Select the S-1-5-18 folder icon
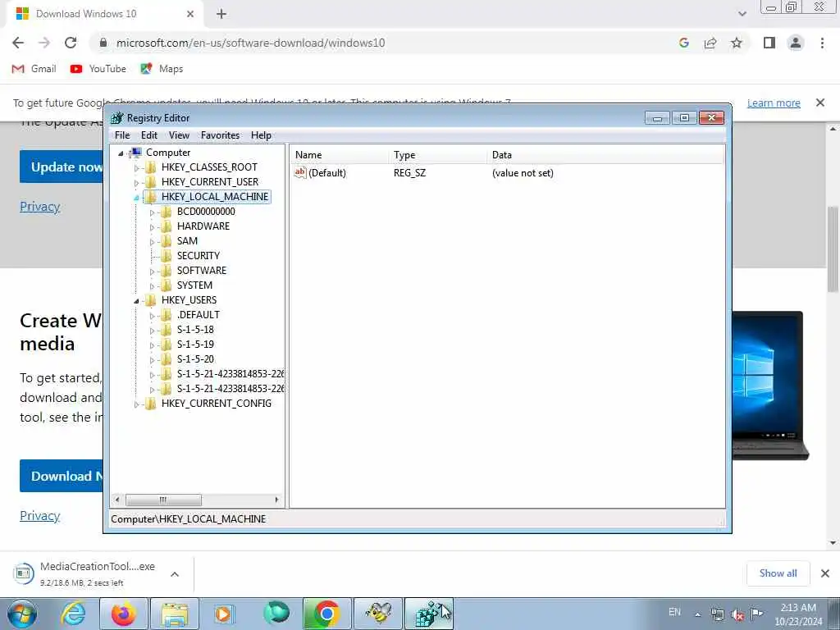840x630 pixels. point(167,330)
